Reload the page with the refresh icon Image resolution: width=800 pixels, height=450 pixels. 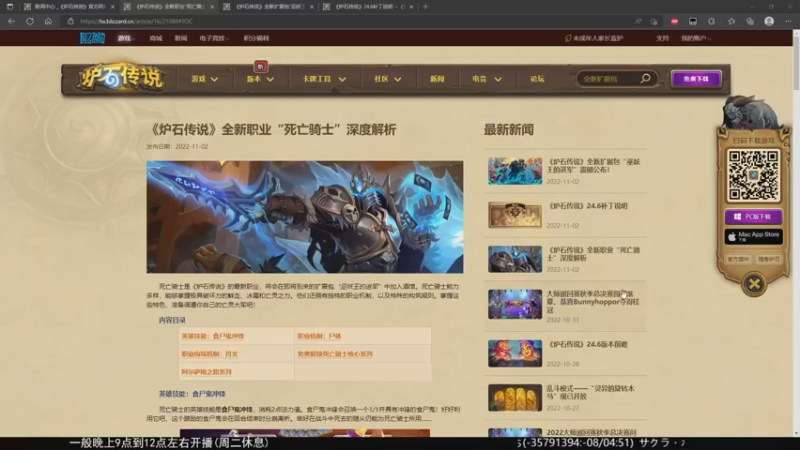tap(30, 21)
